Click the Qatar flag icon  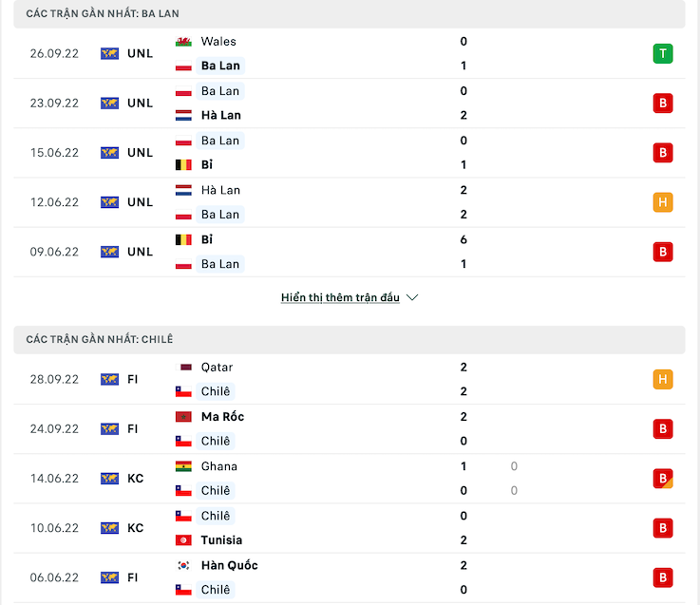(x=184, y=368)
